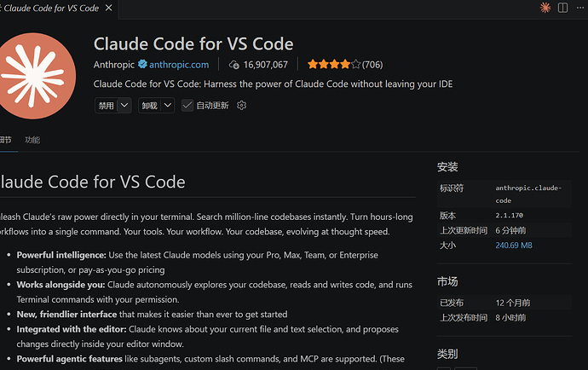The width and height of the screenshot is (588, 370).
Task: Click the Anthropic publisher name
Action: pos(114,65)
